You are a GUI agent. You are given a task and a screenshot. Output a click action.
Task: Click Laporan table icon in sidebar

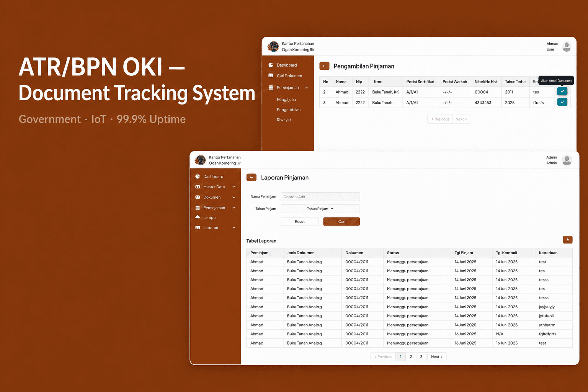click(198, 227)
